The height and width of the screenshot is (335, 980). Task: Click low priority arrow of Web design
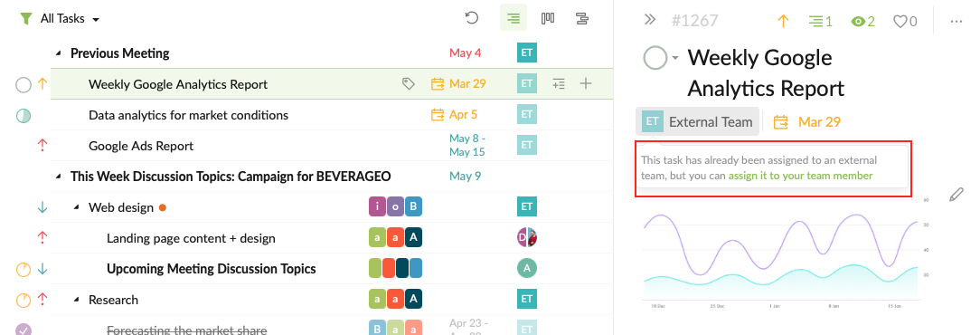[x=42, y=207]
